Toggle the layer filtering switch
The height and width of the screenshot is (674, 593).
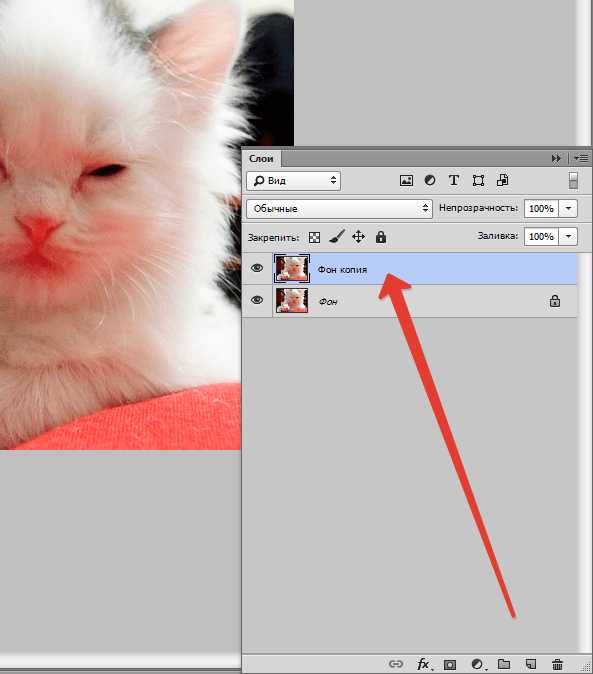coord(573,181)
